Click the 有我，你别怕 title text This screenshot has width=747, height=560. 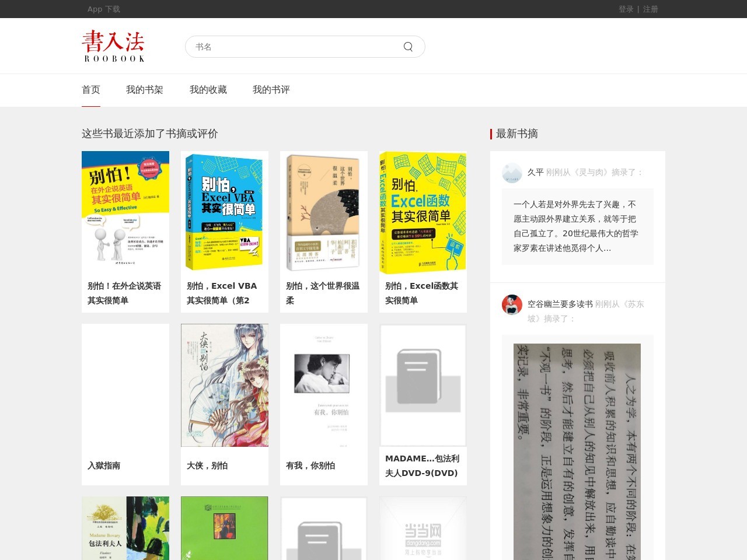tap(310, 466)
